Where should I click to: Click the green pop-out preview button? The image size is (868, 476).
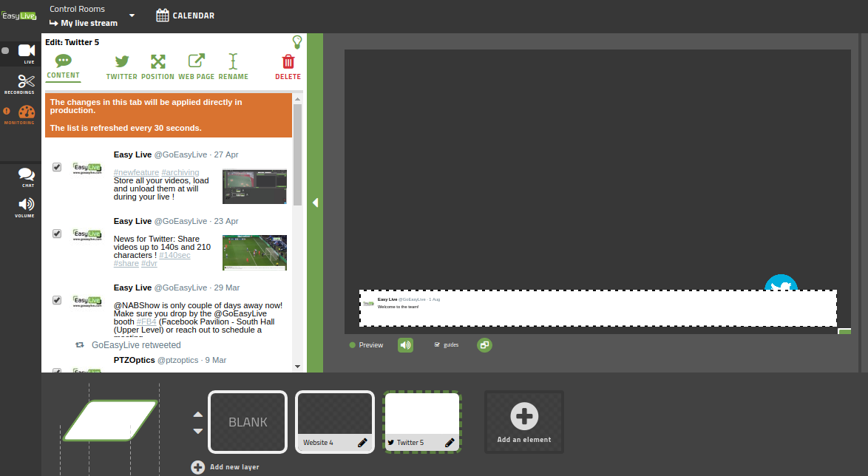point(484,345)
